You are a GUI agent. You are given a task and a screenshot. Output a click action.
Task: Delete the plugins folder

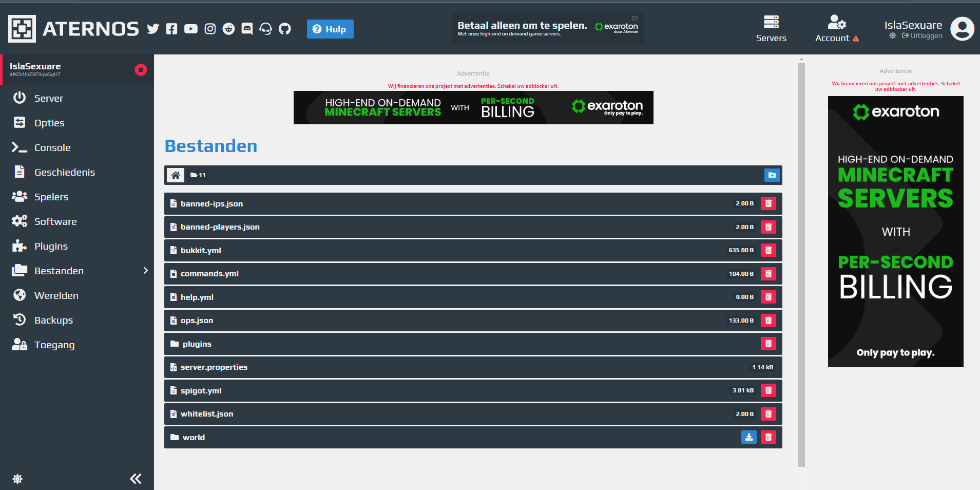point(768,344)
